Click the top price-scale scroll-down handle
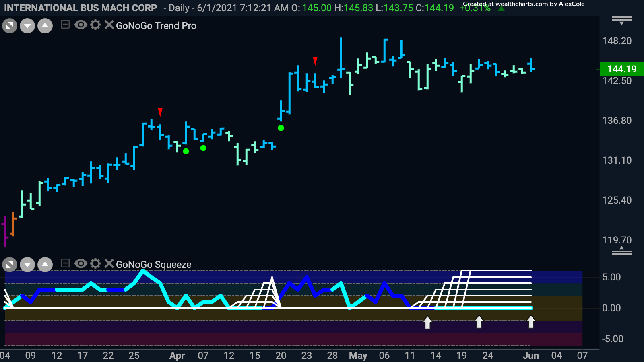The image size is (644, 362). coord(622,20)
